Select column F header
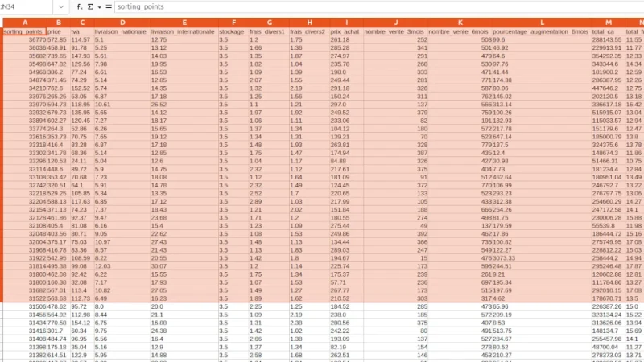This screenshot has width=644, height=362. 233,23
